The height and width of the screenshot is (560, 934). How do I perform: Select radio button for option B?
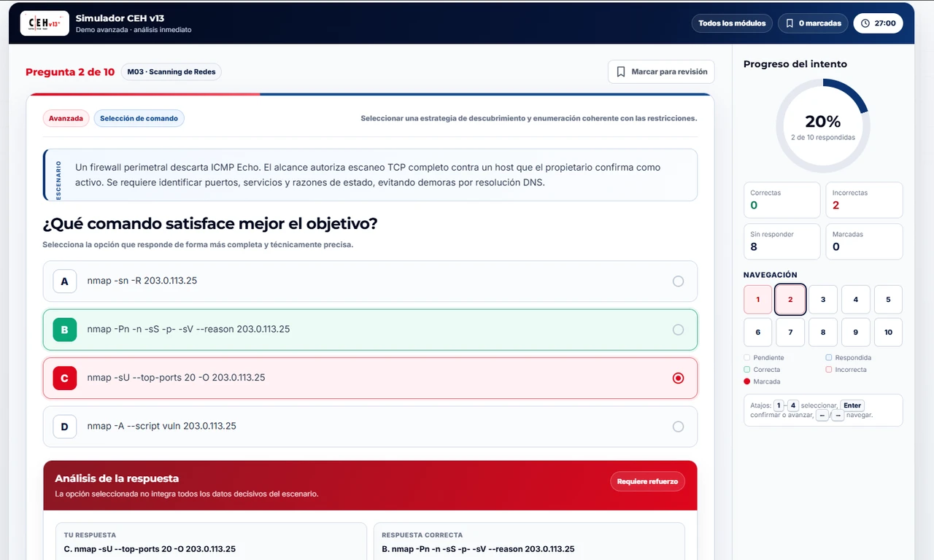(678, 330)
